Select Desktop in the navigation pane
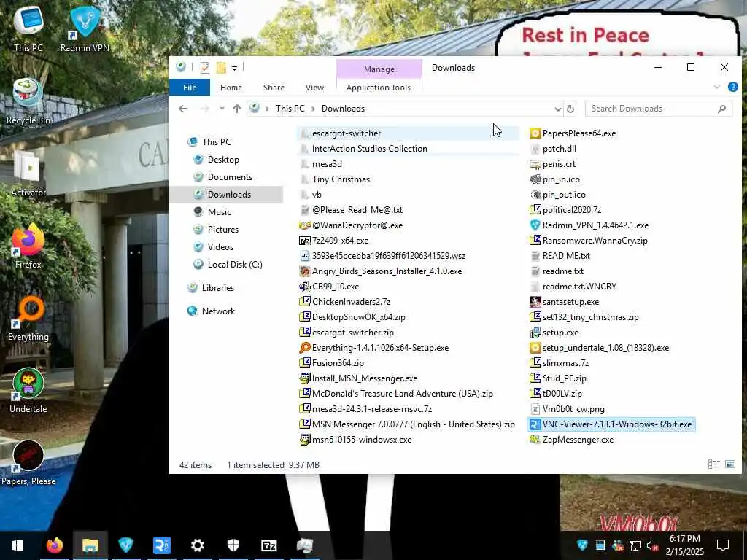 click(x=223, y=160)
